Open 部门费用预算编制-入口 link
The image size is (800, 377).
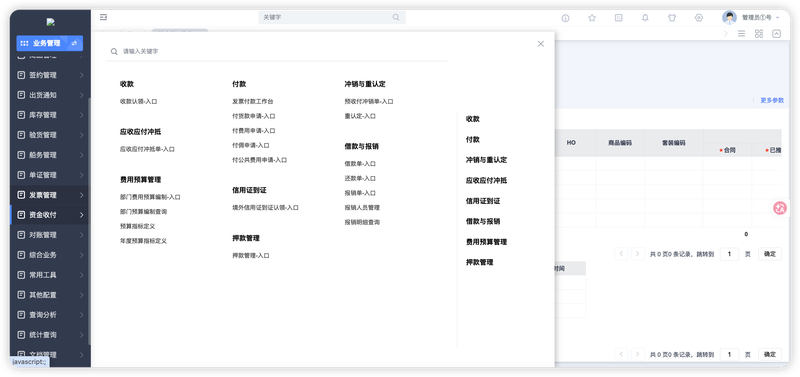(150, 197)
